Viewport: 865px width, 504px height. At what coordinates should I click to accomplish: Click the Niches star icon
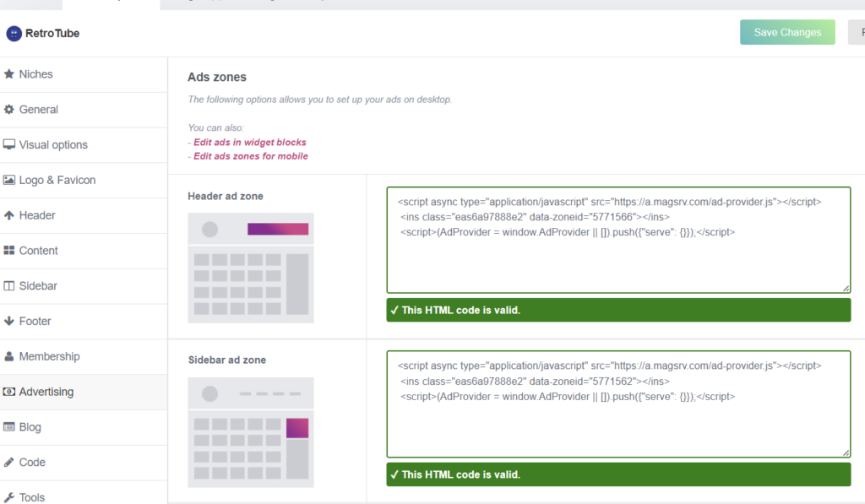coord(8,74)
